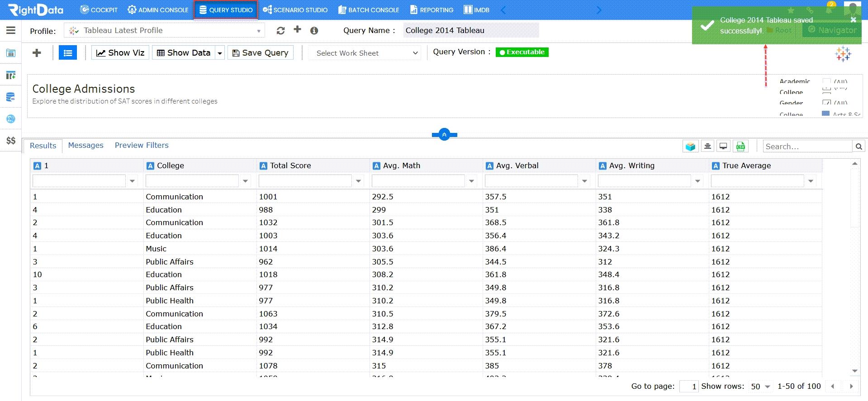Toggle the blue list view button

click(x=68, y=53)
